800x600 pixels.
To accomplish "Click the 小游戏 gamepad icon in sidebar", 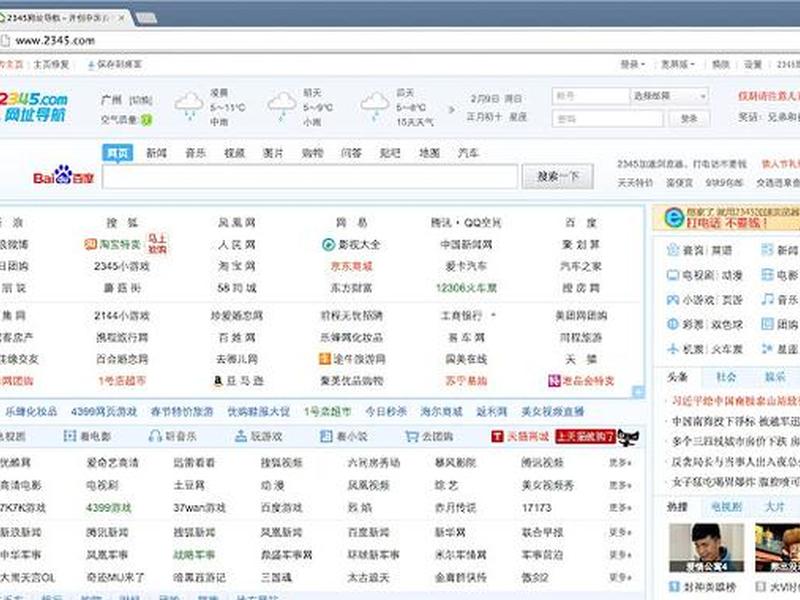I will [673, 300].
